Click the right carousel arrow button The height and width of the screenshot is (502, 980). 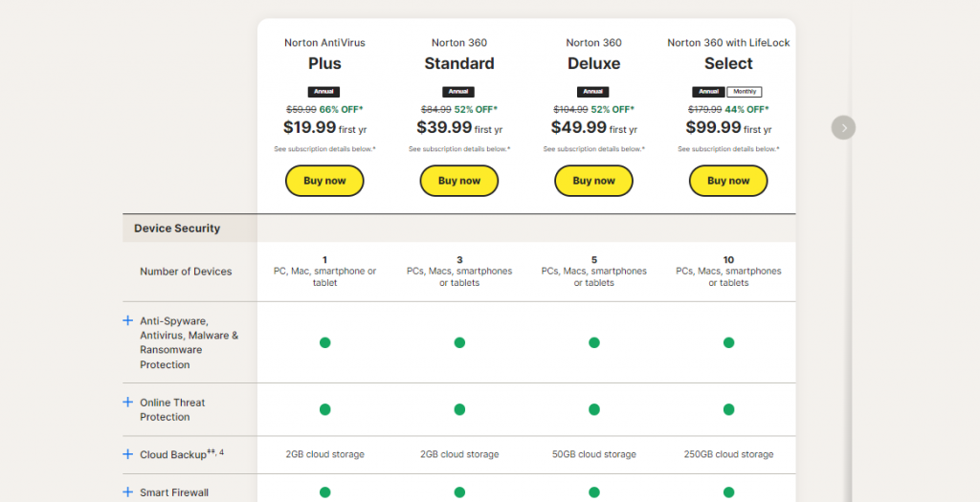point(843,127)
